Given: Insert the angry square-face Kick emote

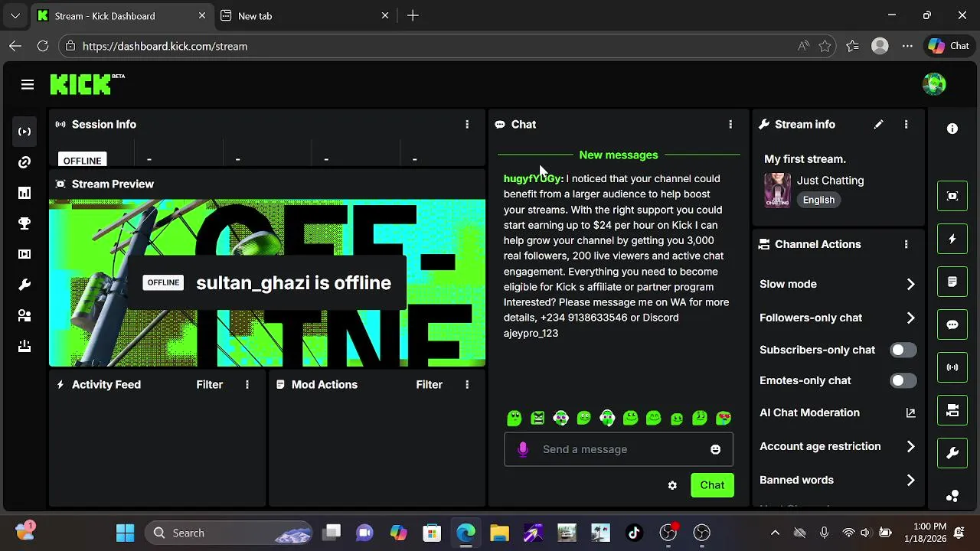Looking at the screenshot, I should click(x=537, y=418).
